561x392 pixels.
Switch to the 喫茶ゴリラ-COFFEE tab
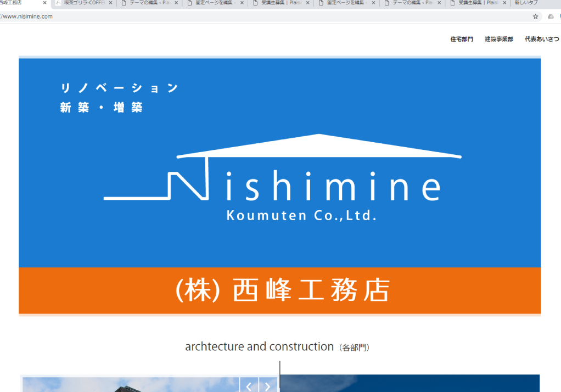84,3
